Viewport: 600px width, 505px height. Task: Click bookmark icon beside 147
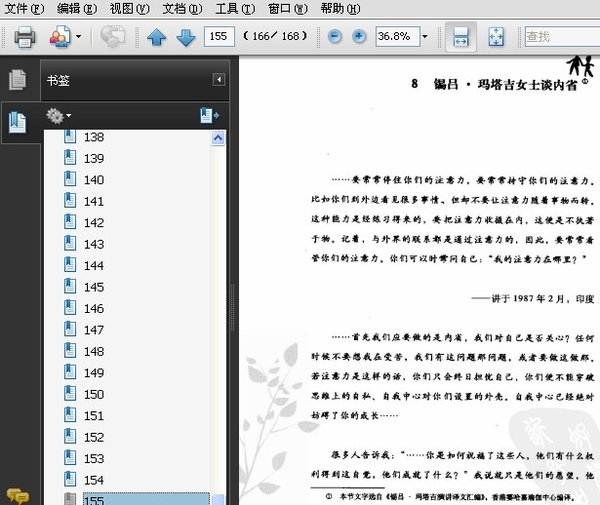[x=70, y=329]
